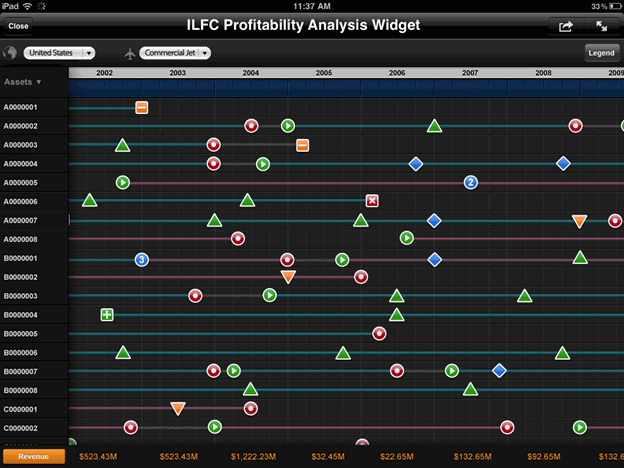Tap the blue number 2 badge on A0000005
624x468 pixels.
471,183
